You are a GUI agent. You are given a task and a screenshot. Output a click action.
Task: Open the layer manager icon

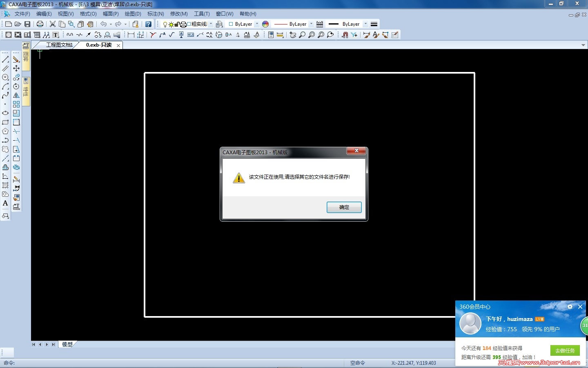[219, 24]
